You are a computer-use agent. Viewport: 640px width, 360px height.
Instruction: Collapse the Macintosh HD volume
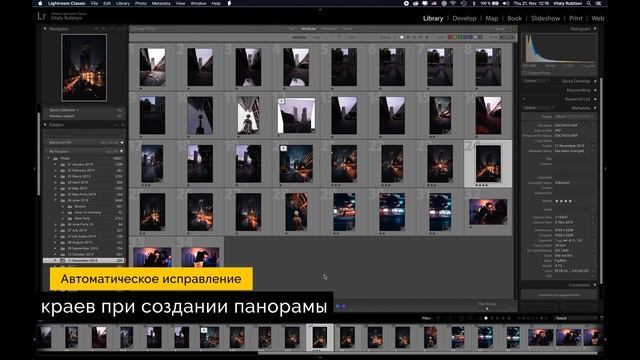(x=122, y=142)
